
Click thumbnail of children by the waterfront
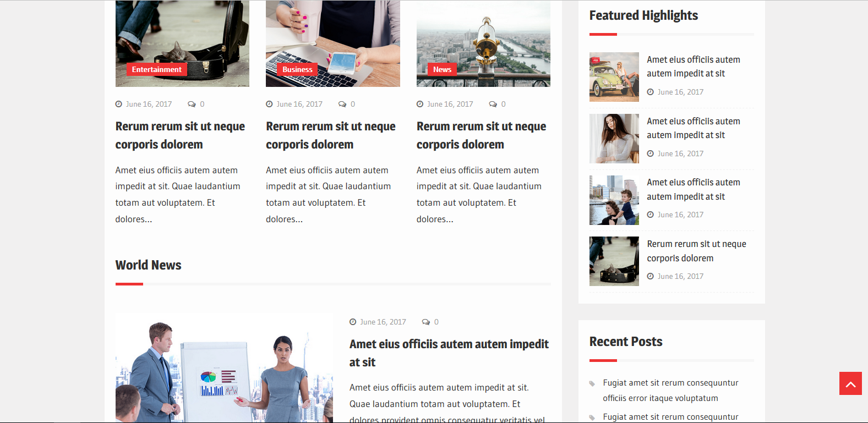click(614, 200)
